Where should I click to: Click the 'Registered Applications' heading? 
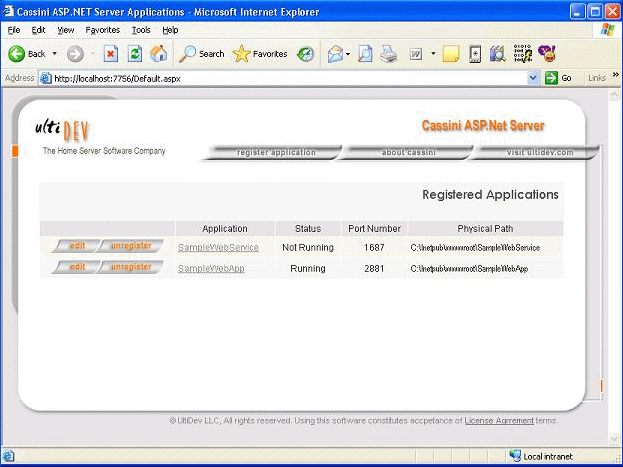(x=490, y=195)
